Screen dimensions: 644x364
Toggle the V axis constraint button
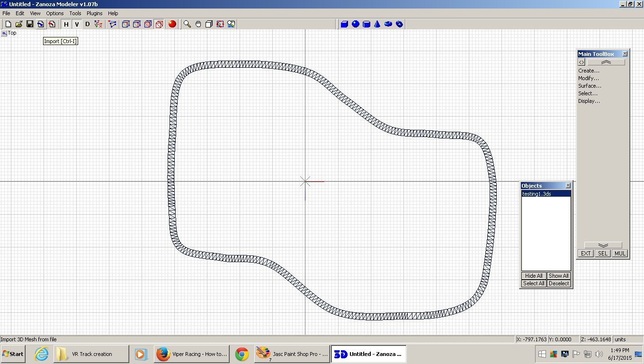(x=77, y=24)
